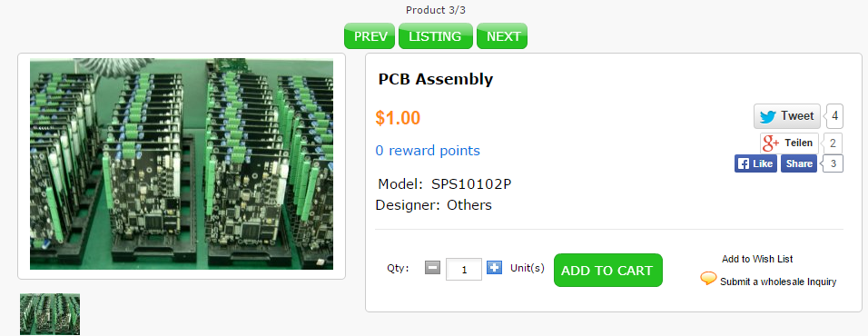Click the Facebook Share button
This screenshot has height=336, width=868.
point(799,163)
